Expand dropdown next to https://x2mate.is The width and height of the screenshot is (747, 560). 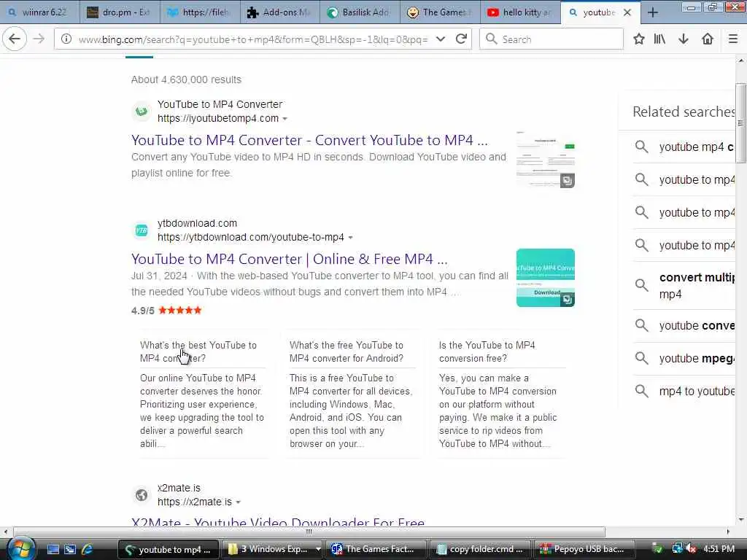coord(239,502)
